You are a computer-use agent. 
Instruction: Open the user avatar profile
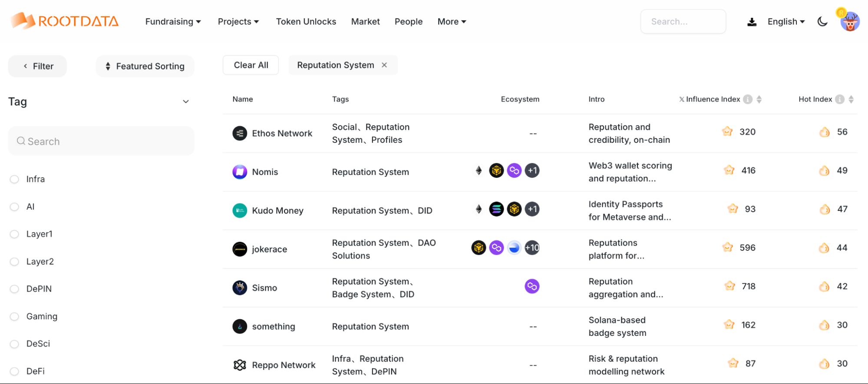point(849,20)
